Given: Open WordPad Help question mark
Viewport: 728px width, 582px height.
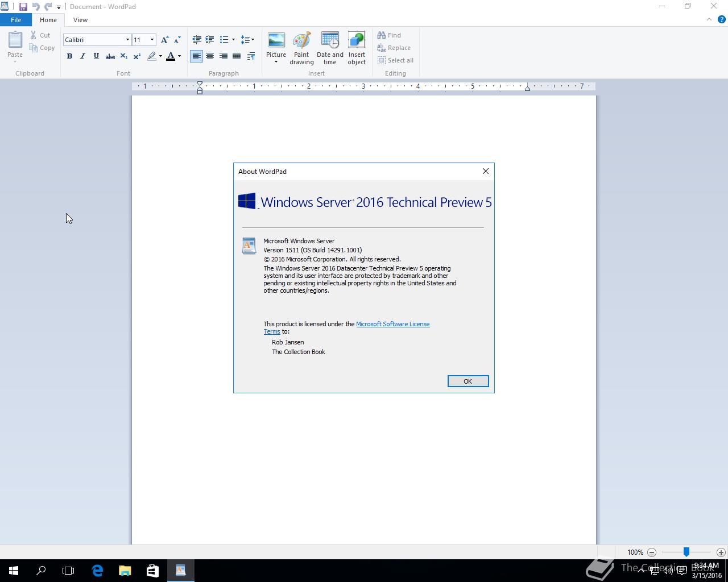Looking at the screenshot, I should pyautogui.click(x=722, y=19).
